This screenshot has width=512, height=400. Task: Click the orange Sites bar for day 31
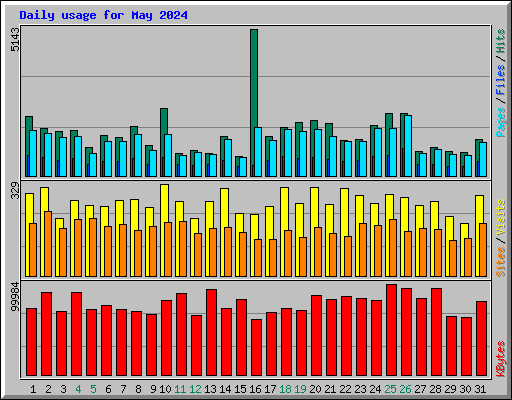coord(483,250)
